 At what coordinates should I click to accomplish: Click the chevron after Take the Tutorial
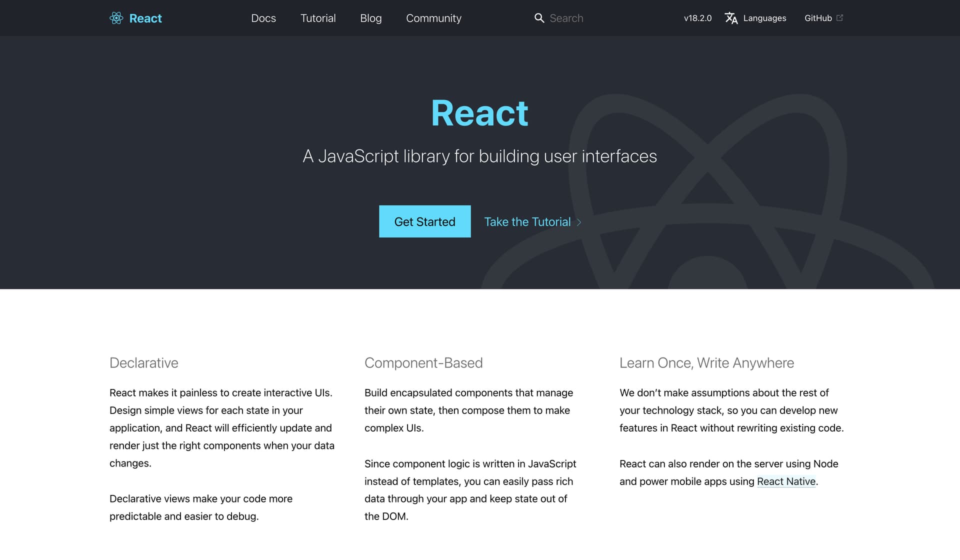(x=579, y=222)
